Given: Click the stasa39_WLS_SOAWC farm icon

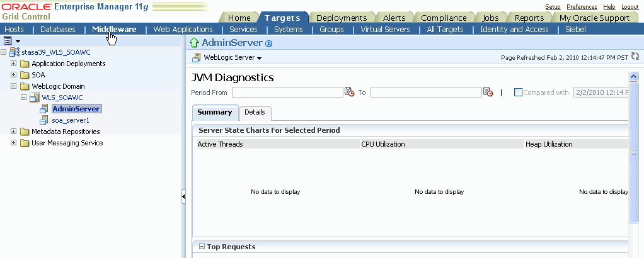Looking at the screenshot, I should 14,52.
